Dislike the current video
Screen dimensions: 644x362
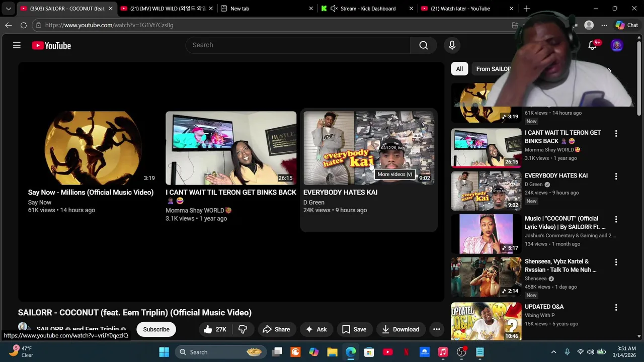click(243, 329)
